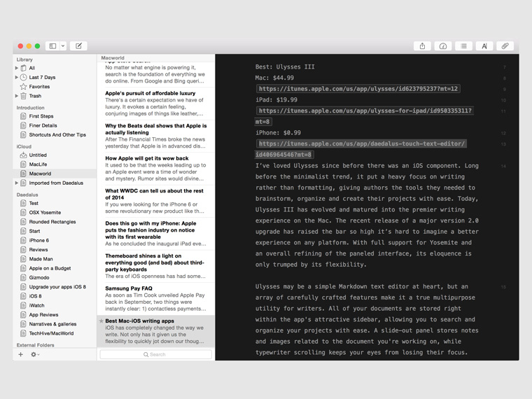Toggle the sidebar view layout button
Viewport: 532px width, 399px height.
(52, 46)
